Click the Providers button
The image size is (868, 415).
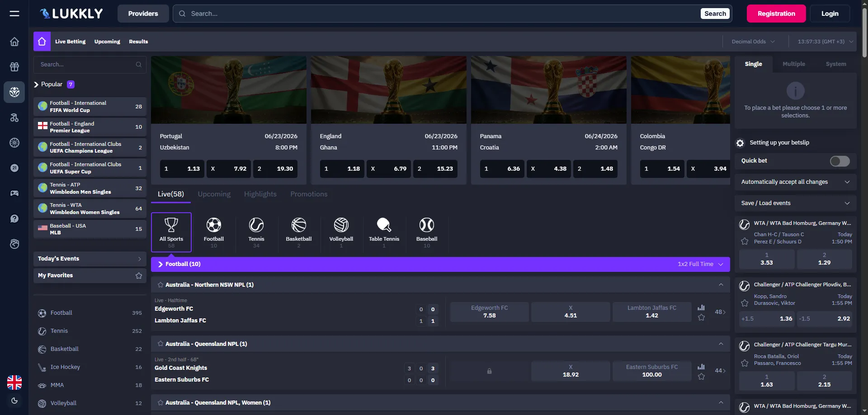tap(143, 14)
